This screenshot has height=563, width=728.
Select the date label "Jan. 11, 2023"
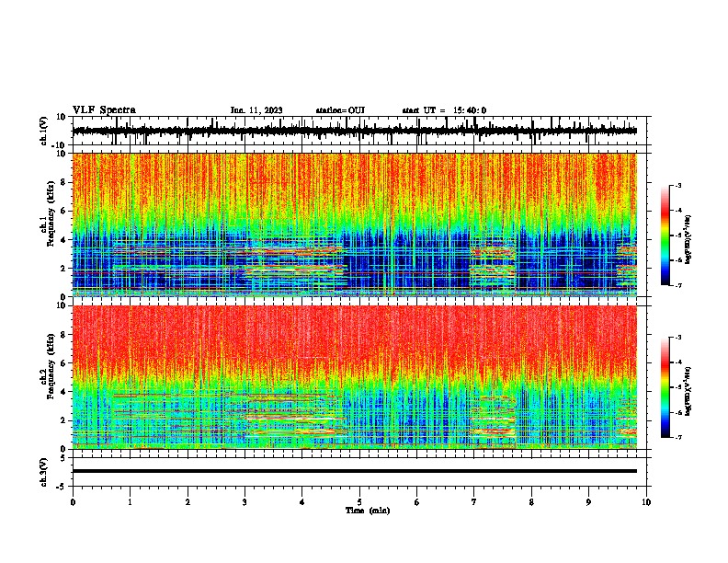click(256, 110)
